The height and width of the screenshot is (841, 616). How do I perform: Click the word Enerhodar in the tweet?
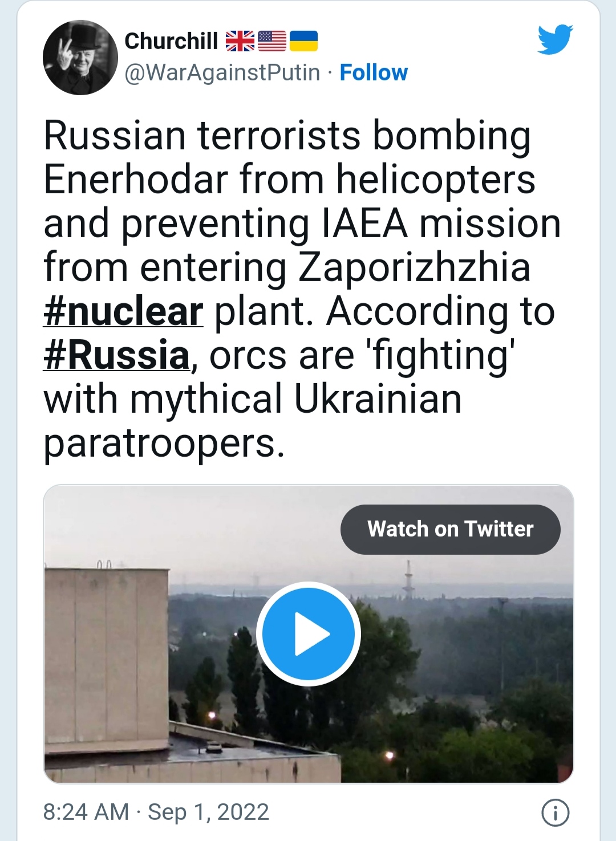point(136,180)
